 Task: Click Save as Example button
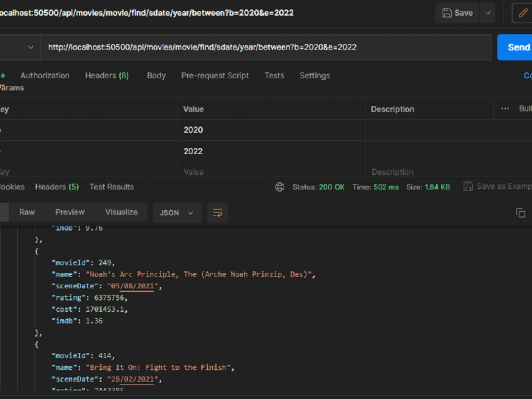point(497,186)
